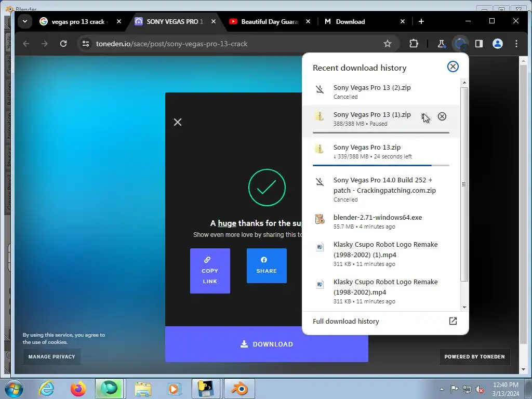
Task: Go forward to the next page
Action: (x=45, y=44)
